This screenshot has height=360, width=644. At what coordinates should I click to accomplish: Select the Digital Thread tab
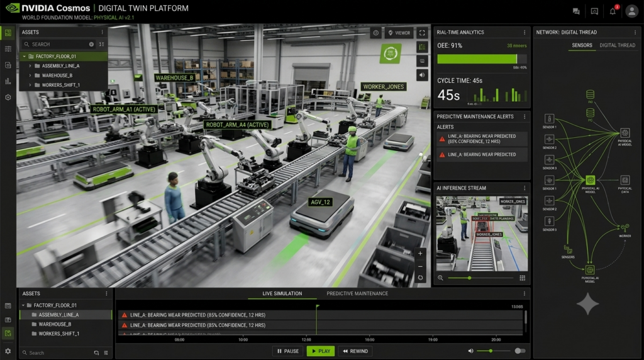coord(618,45)
